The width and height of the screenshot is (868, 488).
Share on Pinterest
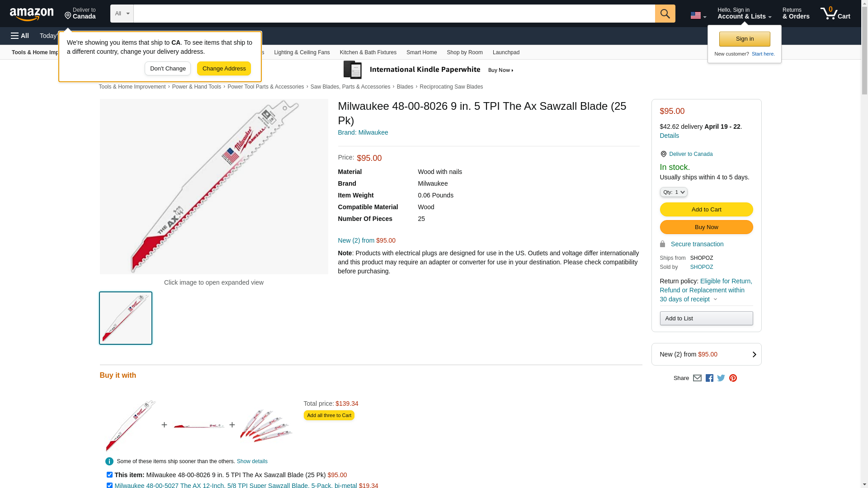(733, 378)
